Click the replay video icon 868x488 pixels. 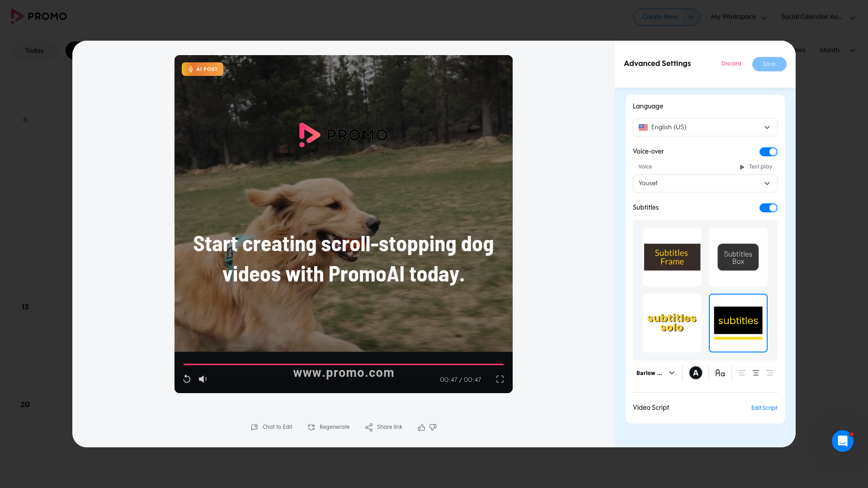click(187, 379)
